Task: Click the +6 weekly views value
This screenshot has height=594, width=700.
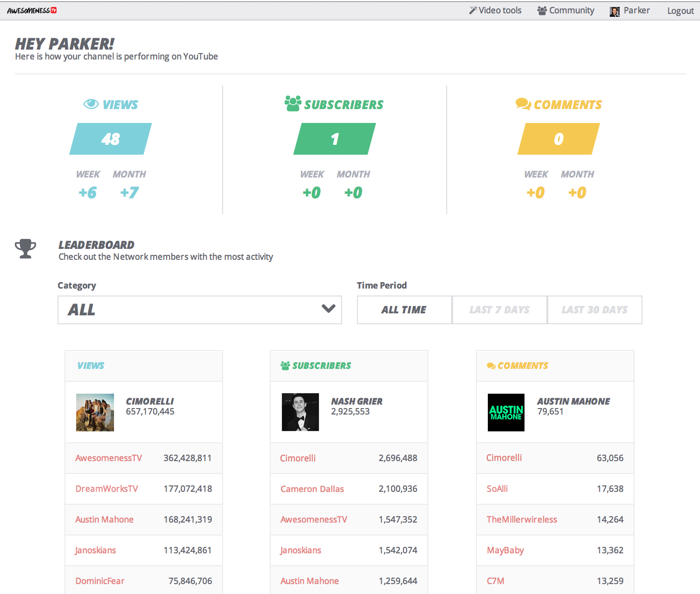Action: [x=88, y=192]
